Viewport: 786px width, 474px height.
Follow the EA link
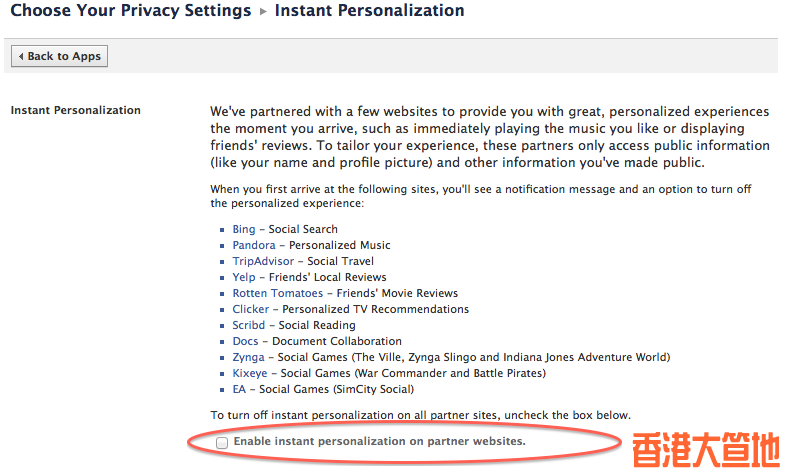(x=239, y=389)
